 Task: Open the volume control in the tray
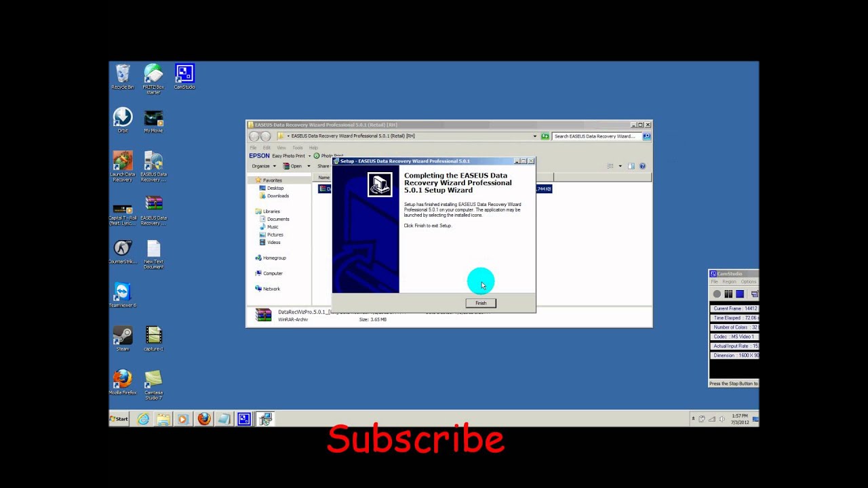click(x=722, y=419)
